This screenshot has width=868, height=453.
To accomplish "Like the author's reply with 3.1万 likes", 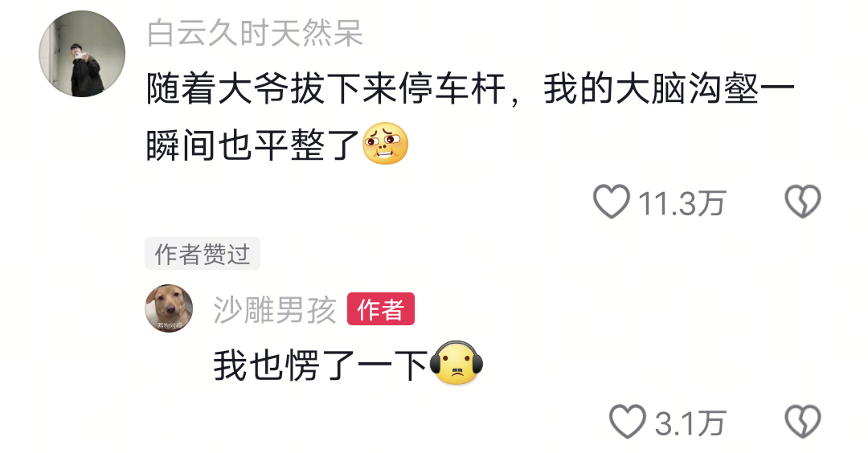I will click(627, 422).
